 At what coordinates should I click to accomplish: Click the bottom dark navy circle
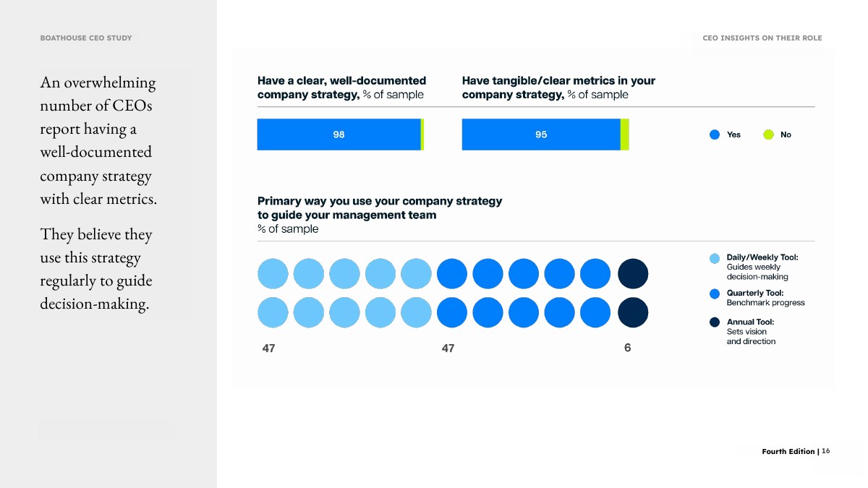pos(633,312)
